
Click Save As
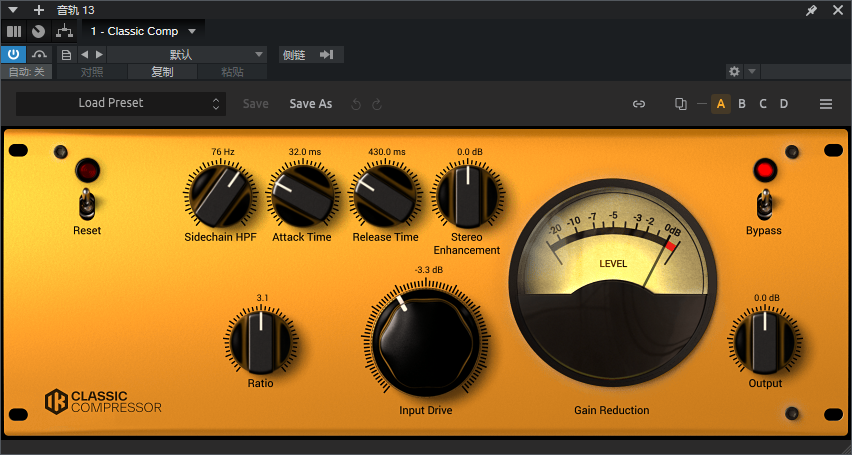click(310, 104)
